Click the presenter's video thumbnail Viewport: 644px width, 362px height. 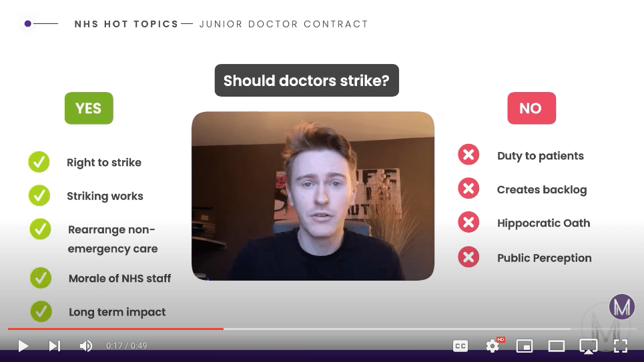(313, 196)
